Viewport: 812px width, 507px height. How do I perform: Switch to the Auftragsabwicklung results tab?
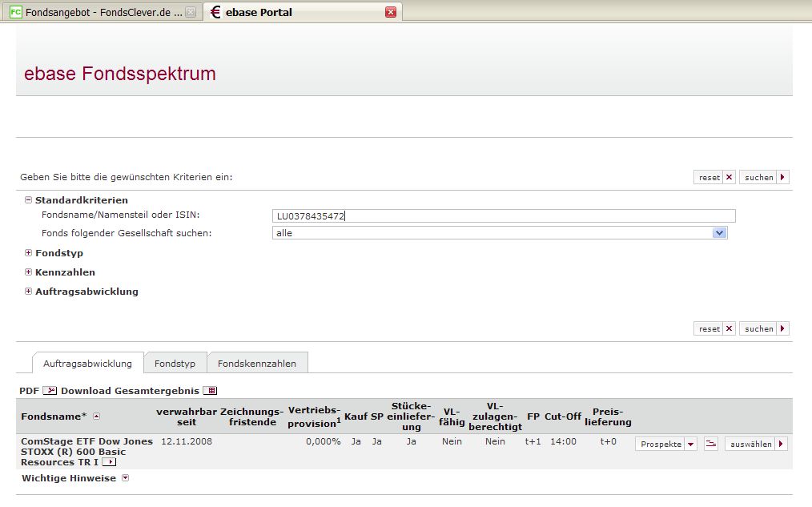coord(87,363)
